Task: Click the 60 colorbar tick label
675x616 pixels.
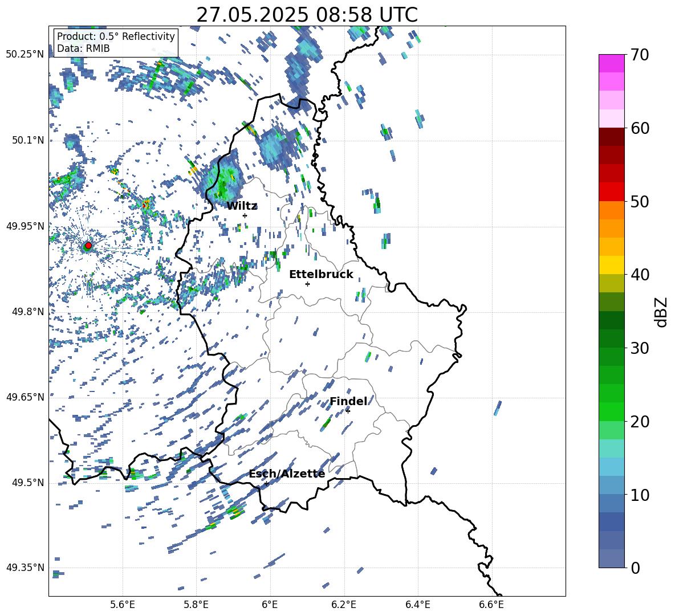Action: (x=640, y=128)
